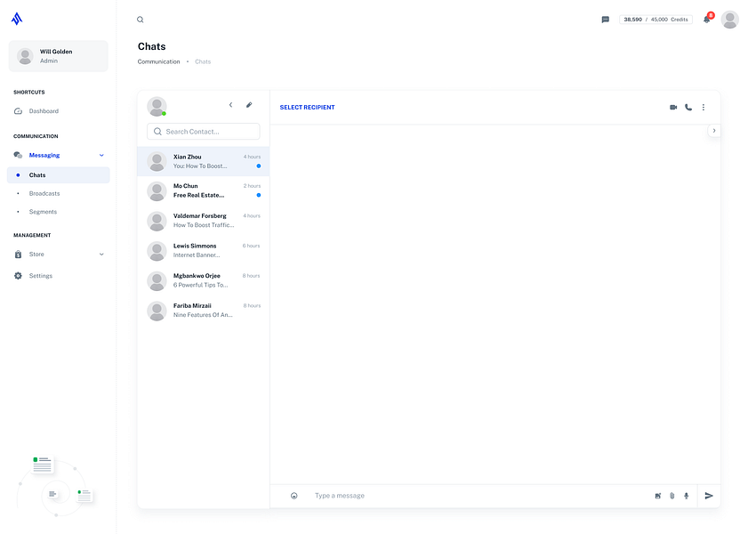Click the search magnifier in top bar

tap(140, 20)
